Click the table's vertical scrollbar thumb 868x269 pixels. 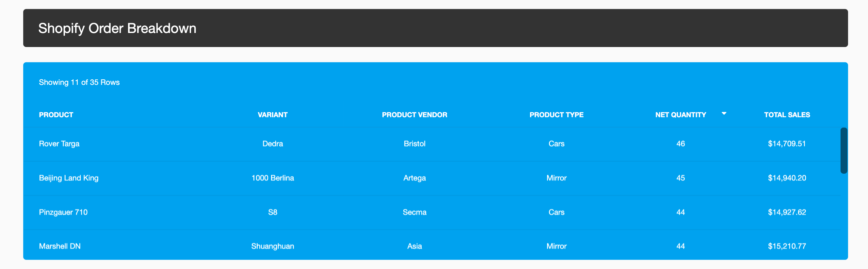[844, 150]
